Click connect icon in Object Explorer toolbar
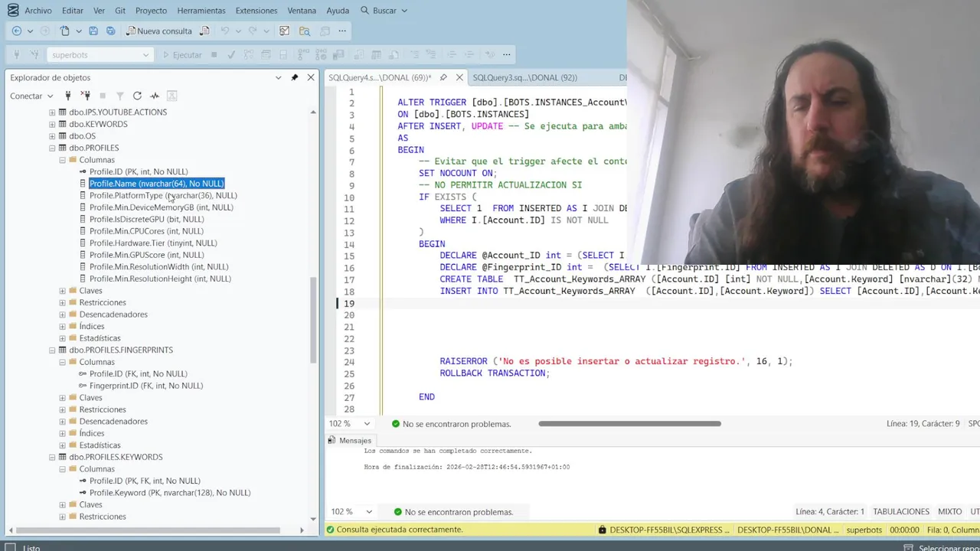 tap(68, 96)
